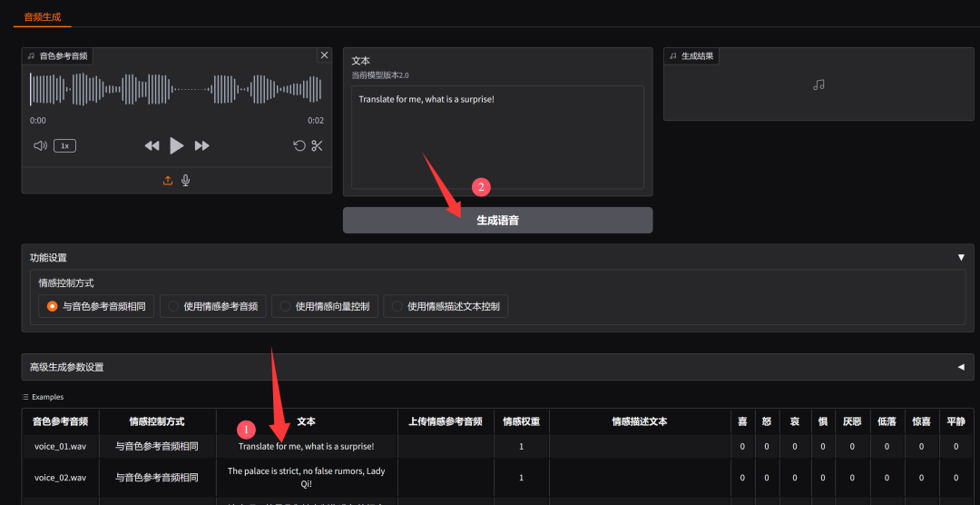Image resolution: width=980 pixels, height=505 pixels.
Task: Click the volume speaker icon
Action: pyautogui.click(x=40, y=145)
